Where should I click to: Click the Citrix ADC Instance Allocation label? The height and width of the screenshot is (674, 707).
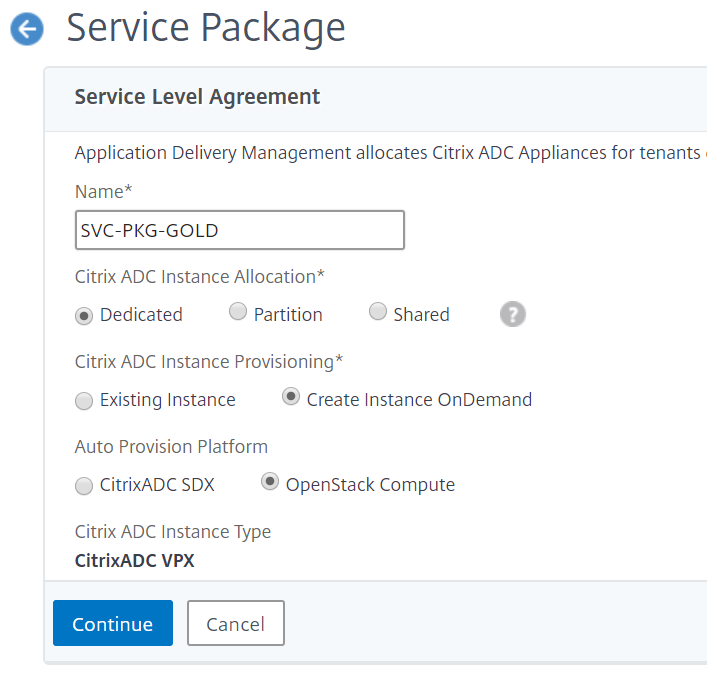tap(199, 276)
